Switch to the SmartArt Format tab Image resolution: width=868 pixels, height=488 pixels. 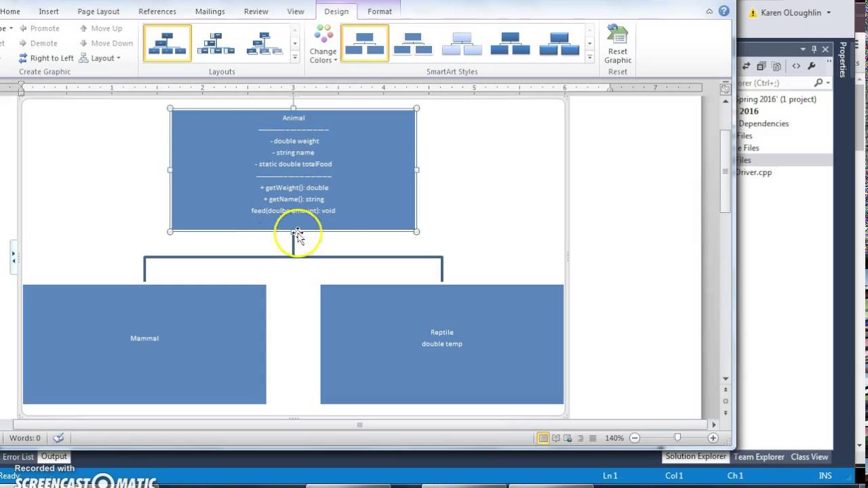click(380, 12)
